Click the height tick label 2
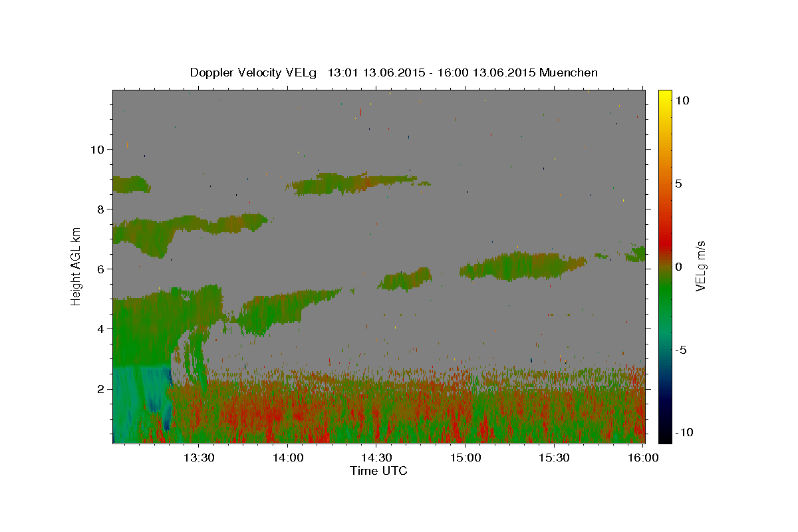Viewport: 798px width, 532px height. coord(100,389)
